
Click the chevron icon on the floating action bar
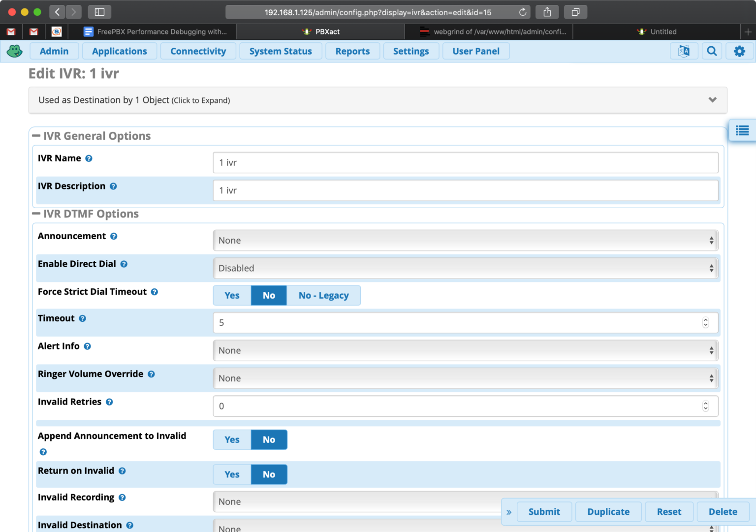click(x=509, y=512)
